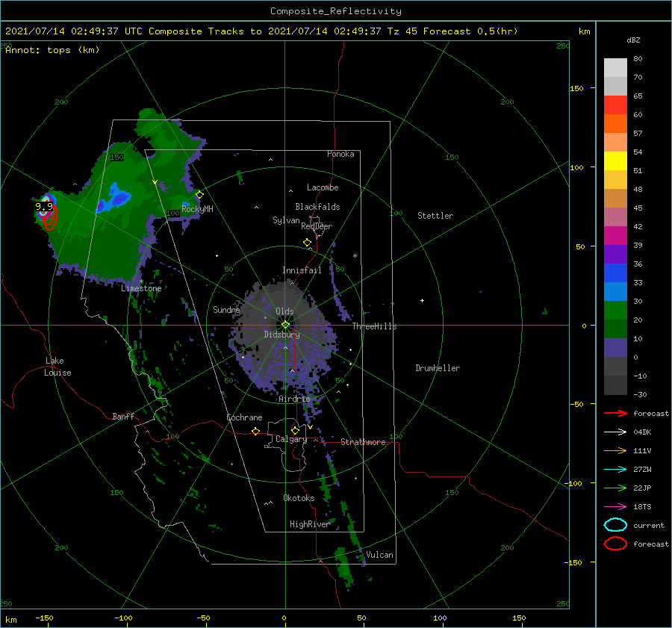672x628 pixels.
Task: Click the white plus marker west of Drumheller
Action: point(422,300)
